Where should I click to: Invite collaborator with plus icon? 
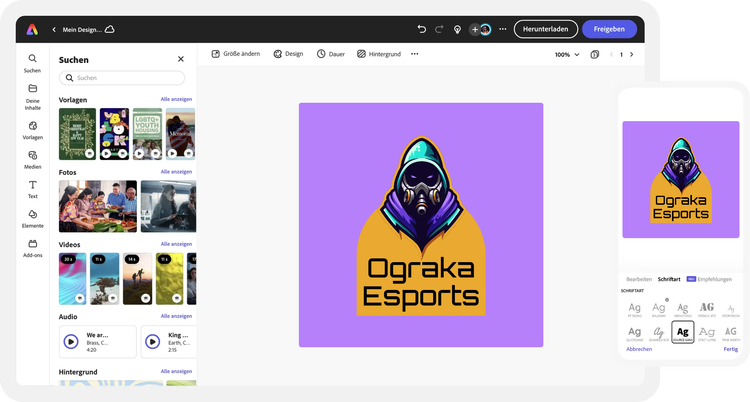pos(474,29)
